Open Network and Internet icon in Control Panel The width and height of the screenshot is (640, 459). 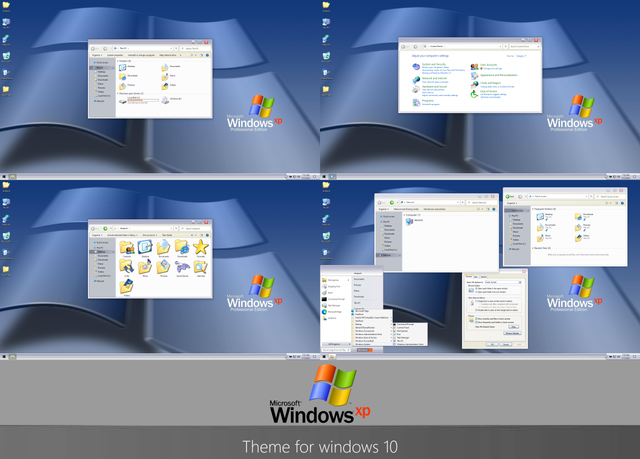[416, 80]
